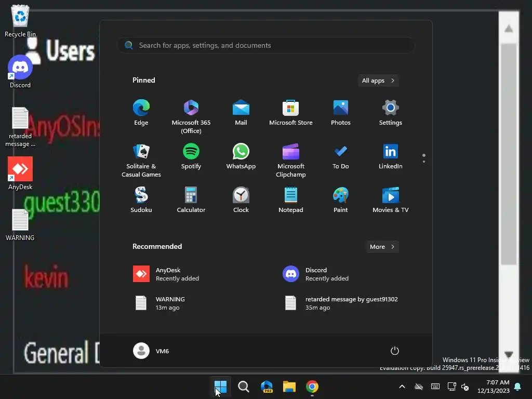
Task: Select AnyDesk desktop shortcut
Action: click(20, 174)
